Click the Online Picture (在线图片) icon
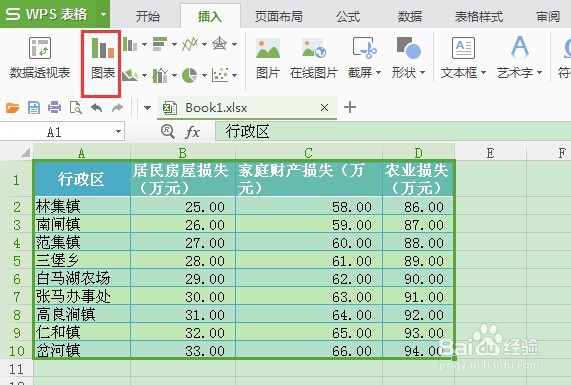Image resolution: width=571 pixels, height=385 pixels. pyautogui.click(x=314, y=48)
